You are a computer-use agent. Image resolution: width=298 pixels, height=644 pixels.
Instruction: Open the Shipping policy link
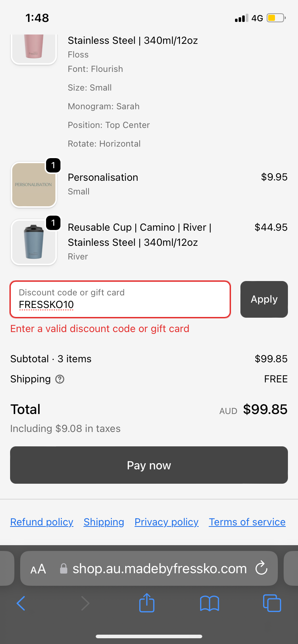click(x=104, y=522)
